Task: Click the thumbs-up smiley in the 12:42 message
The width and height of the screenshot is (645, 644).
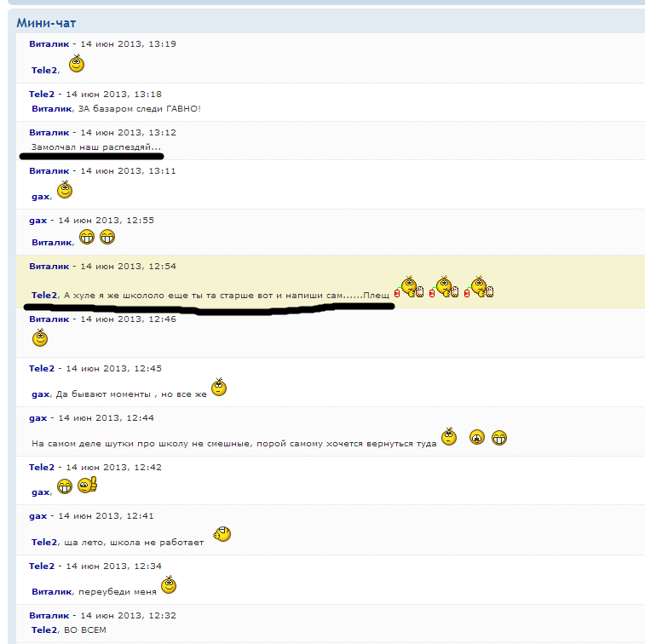Action: (x=87, y=485)
